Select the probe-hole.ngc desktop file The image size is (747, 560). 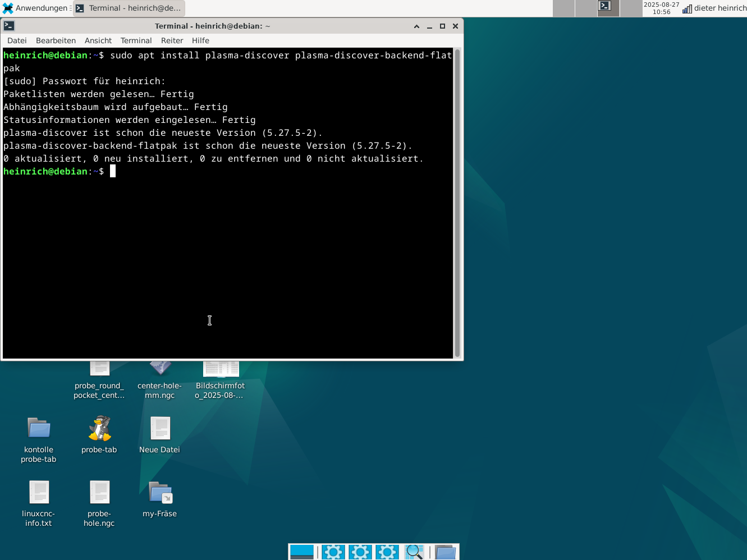[x=99, y=503]
